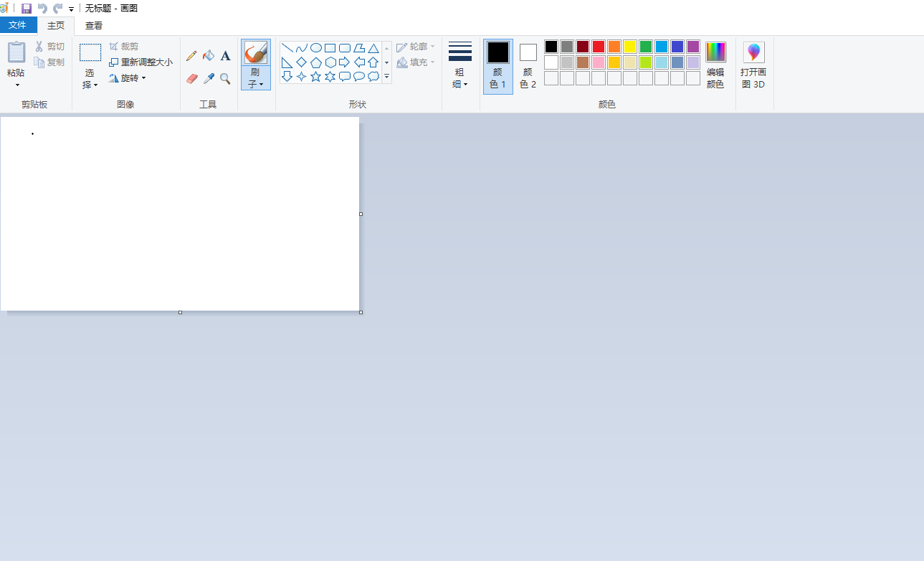The image size is (924, 561).
Task: Select the Pencil tool
Action: coord(191,56)
